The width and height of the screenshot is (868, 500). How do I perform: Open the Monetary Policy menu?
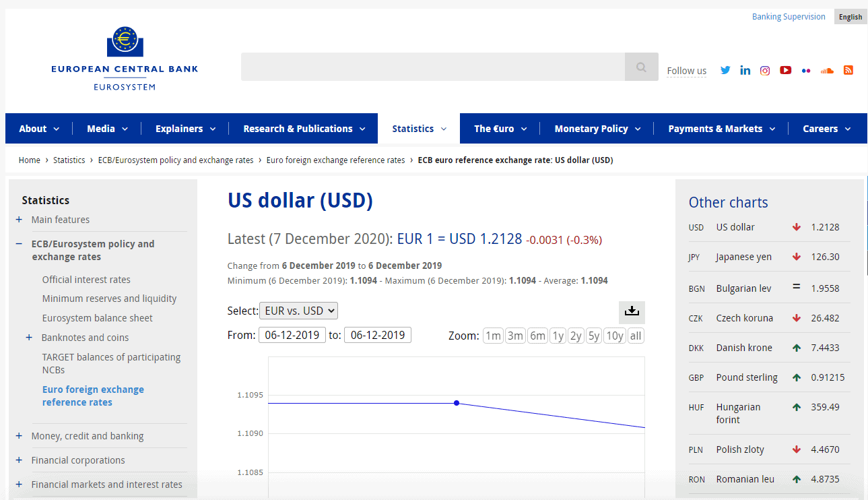[x=597, y=129]
